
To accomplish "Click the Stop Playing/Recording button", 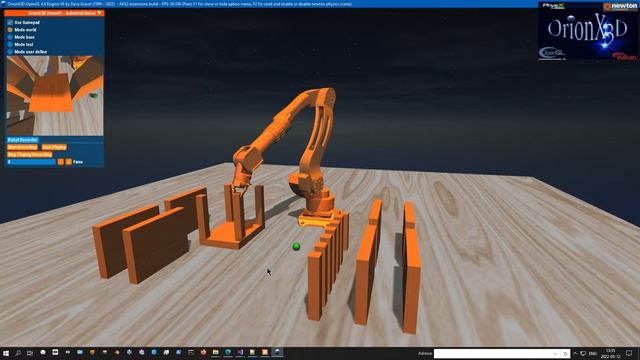I will (29, 154).
